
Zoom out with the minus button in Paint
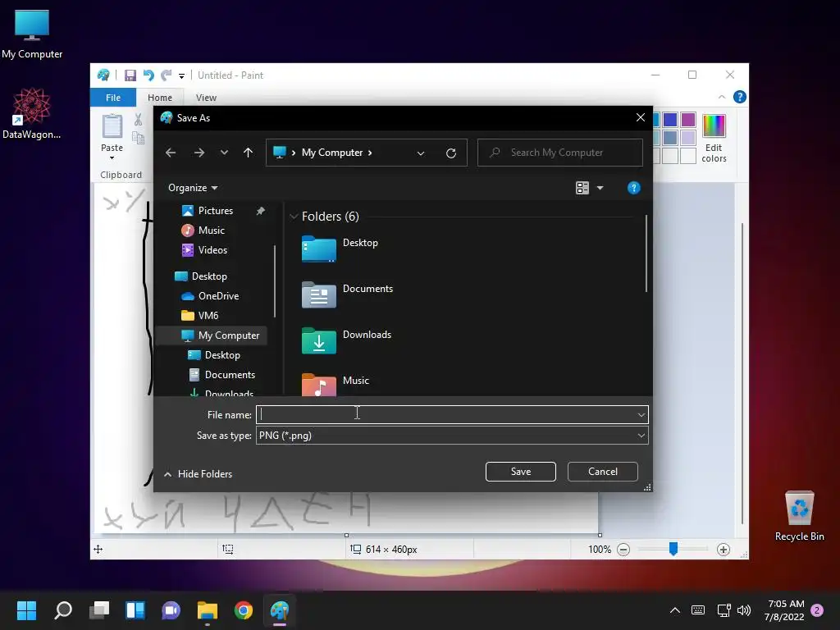(623, 550)
